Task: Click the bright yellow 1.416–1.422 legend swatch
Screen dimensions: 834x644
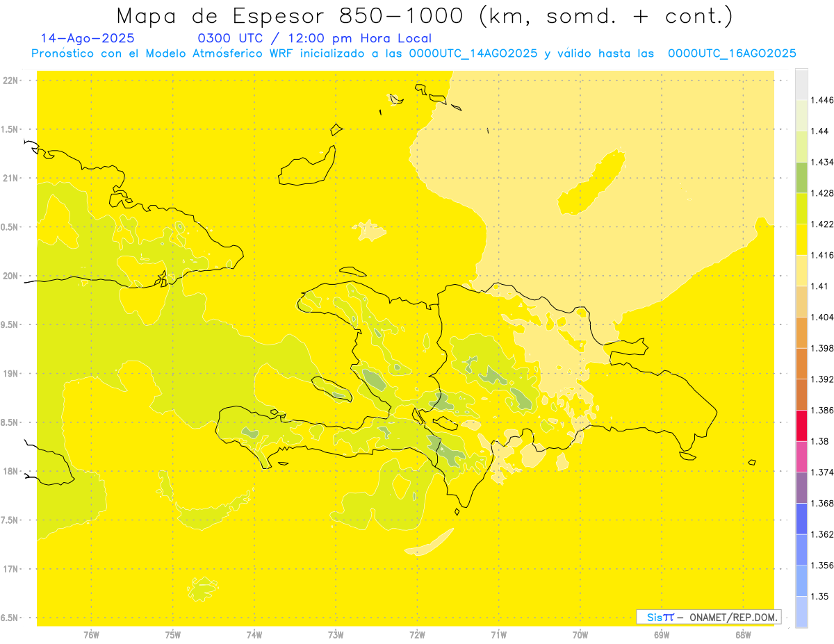Action: [801, 239]
